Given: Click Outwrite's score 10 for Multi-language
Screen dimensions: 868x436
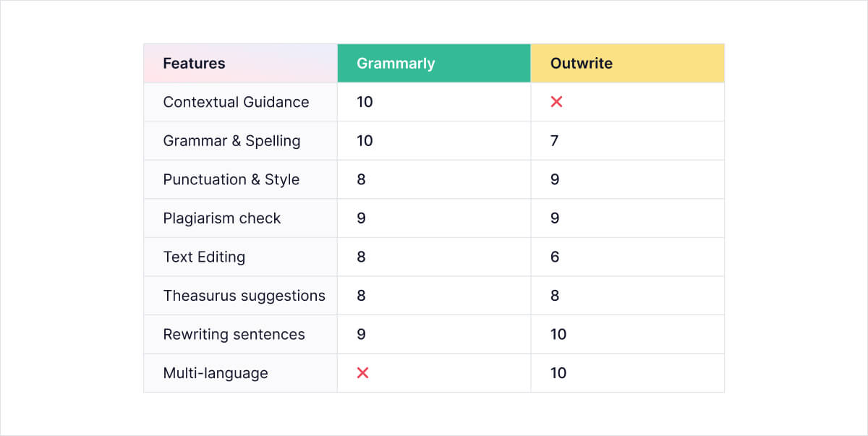Looking at the screenshot, I should [x=558, y=373].
